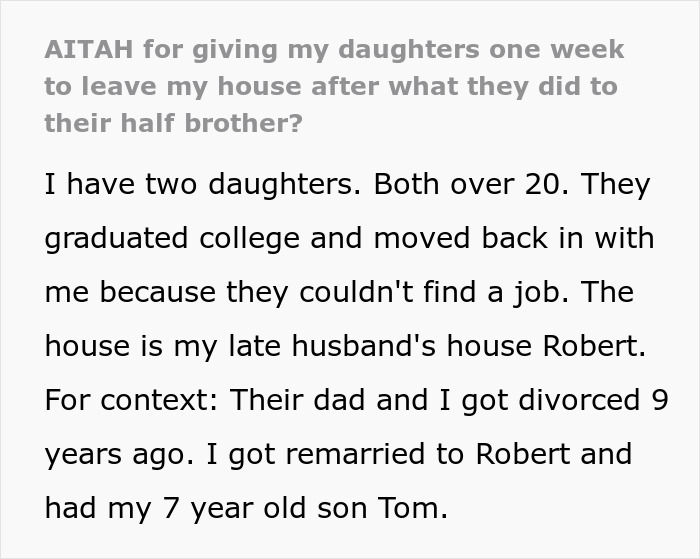Click the phrase "couldn't find a job"
This screenshot has width=700, height=559.
(430, 293)
